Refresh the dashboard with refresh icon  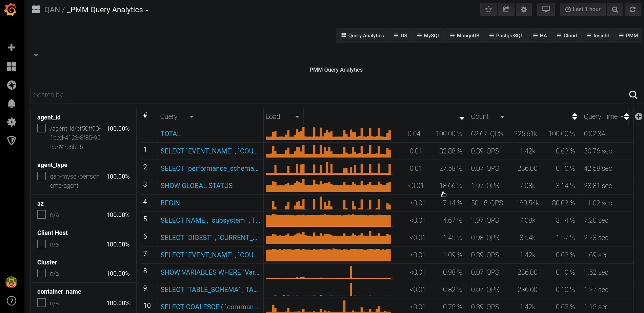(632, 10)
